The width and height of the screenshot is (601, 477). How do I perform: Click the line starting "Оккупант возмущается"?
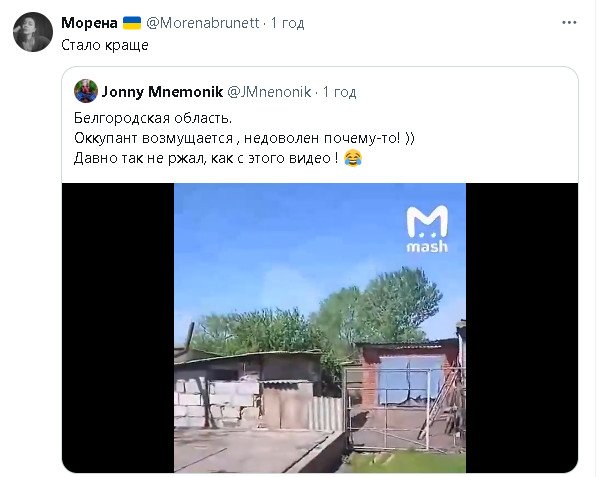[x=244, y=138]
